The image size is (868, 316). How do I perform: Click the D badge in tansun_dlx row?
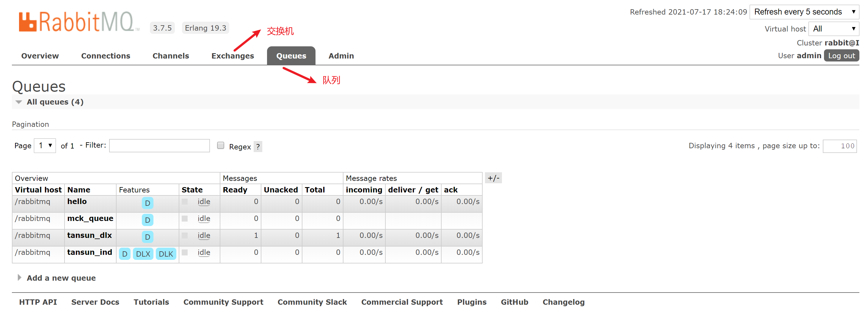tap(147, 237)
